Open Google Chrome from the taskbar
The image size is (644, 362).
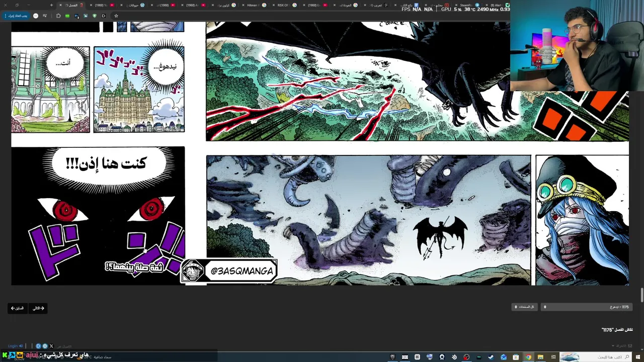(528, 357)
